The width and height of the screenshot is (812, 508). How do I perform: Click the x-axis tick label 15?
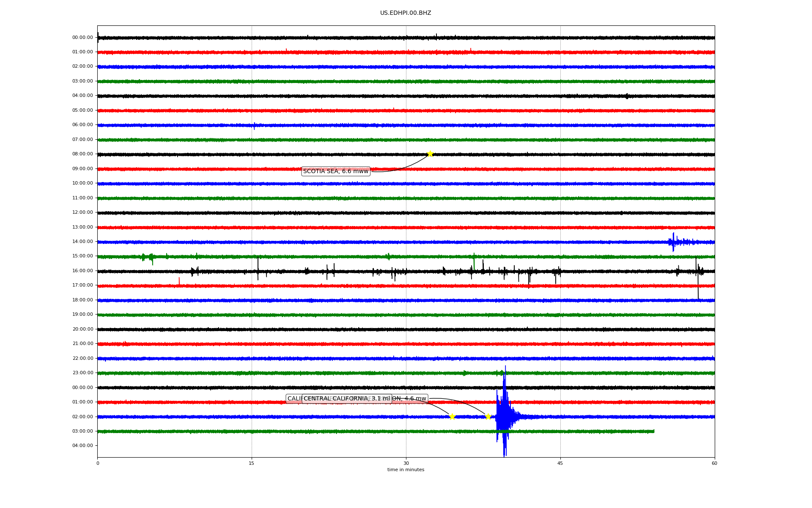tap(252, 463)
